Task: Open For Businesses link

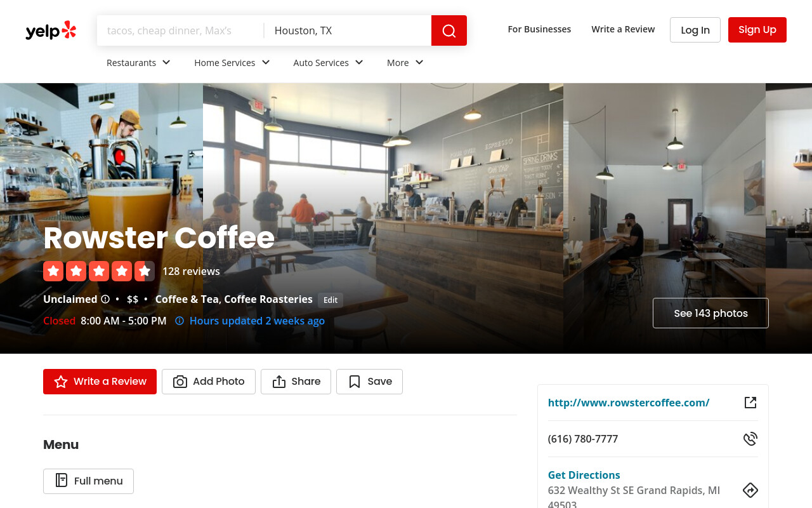Action: click(539, 29)
